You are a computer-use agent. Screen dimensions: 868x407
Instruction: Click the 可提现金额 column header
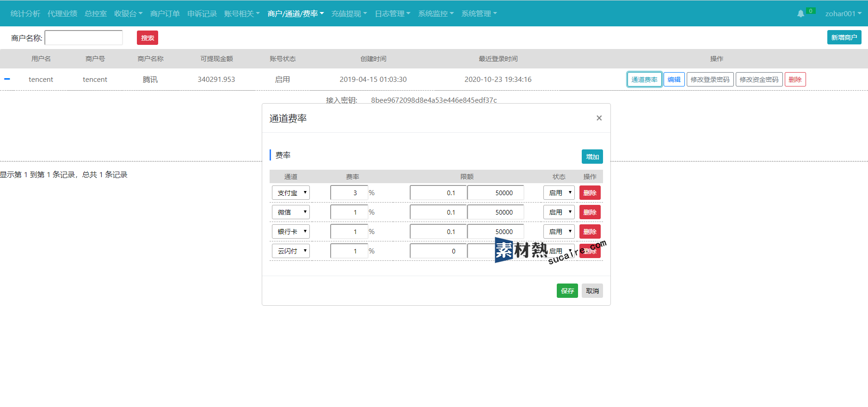click(216, 59)
